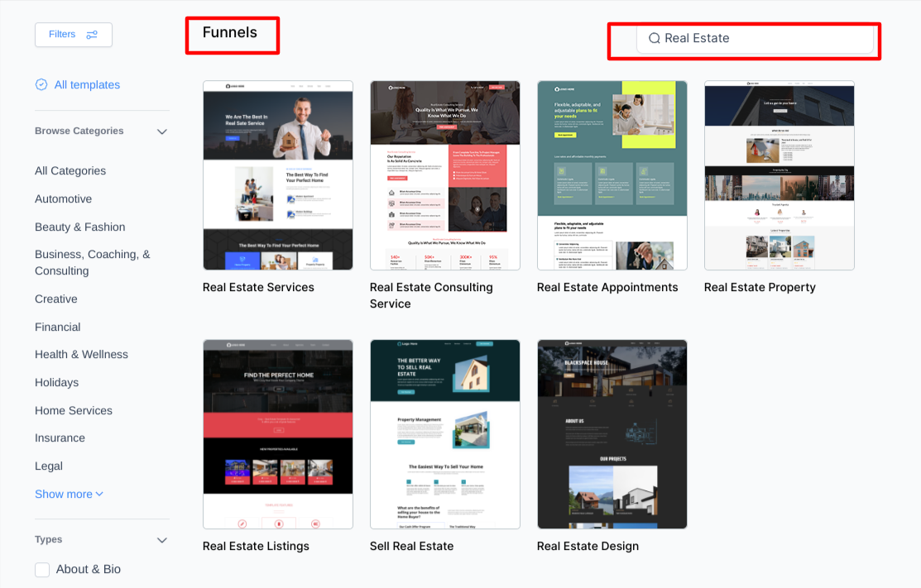Click Real Estate Consulting Service title
Image resolution: width=921 pixels, height=588 pixels.
pos(431,296)
